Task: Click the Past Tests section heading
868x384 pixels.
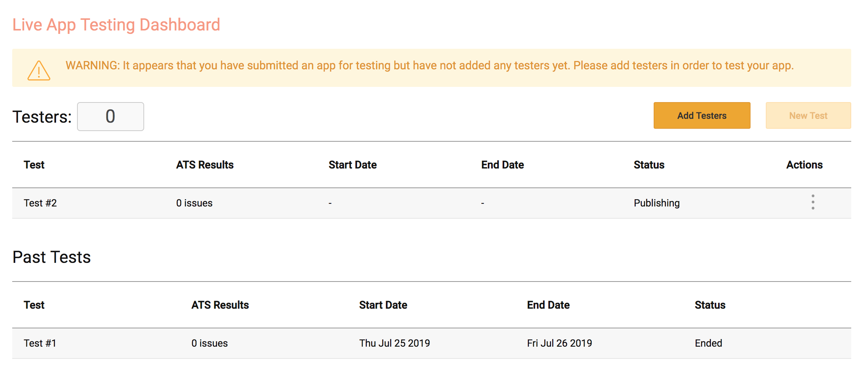Action: (51, 257)
